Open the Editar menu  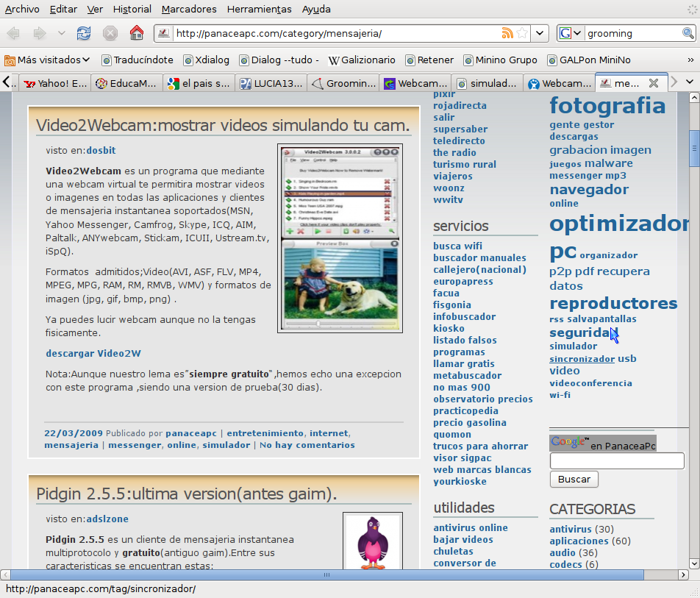(63, 9)
